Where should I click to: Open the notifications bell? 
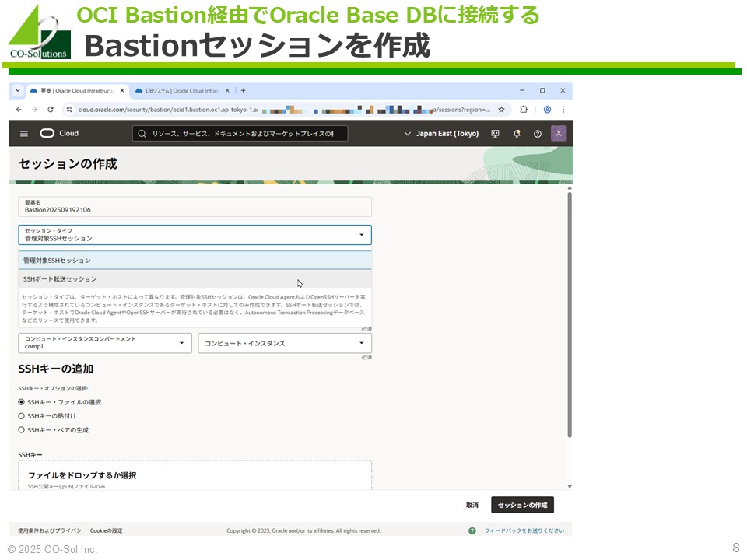coord(517,134)
